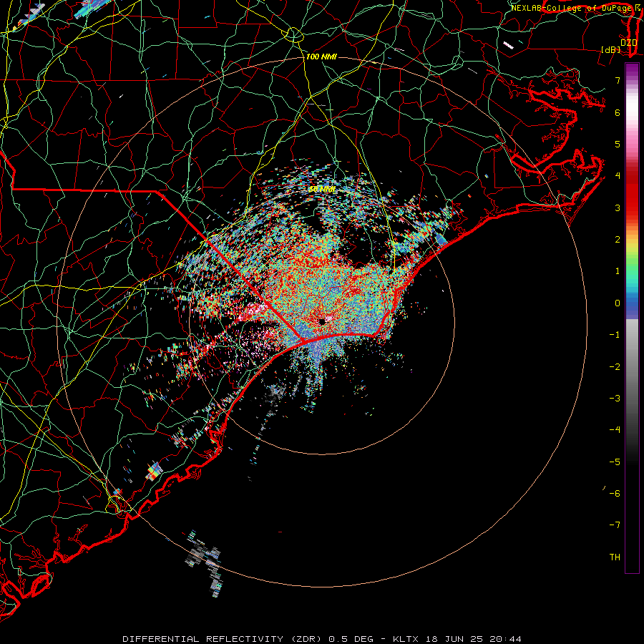Screen dimensions: 644x644
Task: Click the -1 value on color scale
Action: tap(615, 335)
